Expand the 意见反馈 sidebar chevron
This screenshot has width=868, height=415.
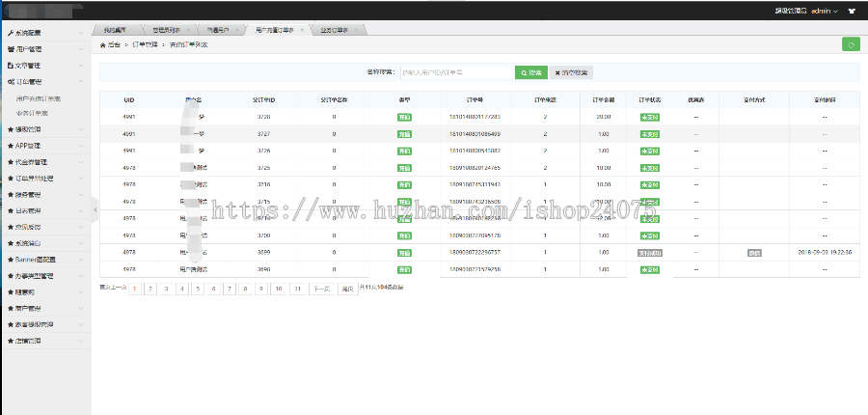(81, 227)
